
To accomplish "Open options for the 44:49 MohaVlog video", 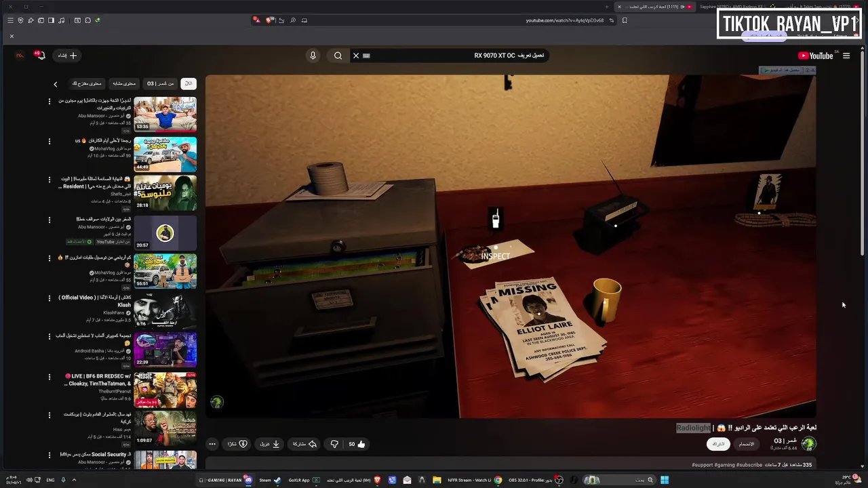I will pyautogui.click(x=49, y=142).
